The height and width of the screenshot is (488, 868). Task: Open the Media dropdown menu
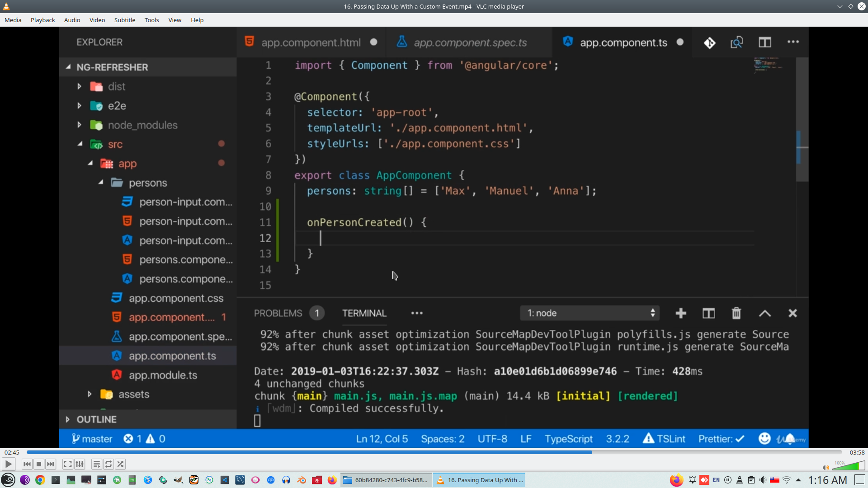[x=13, y=20]
